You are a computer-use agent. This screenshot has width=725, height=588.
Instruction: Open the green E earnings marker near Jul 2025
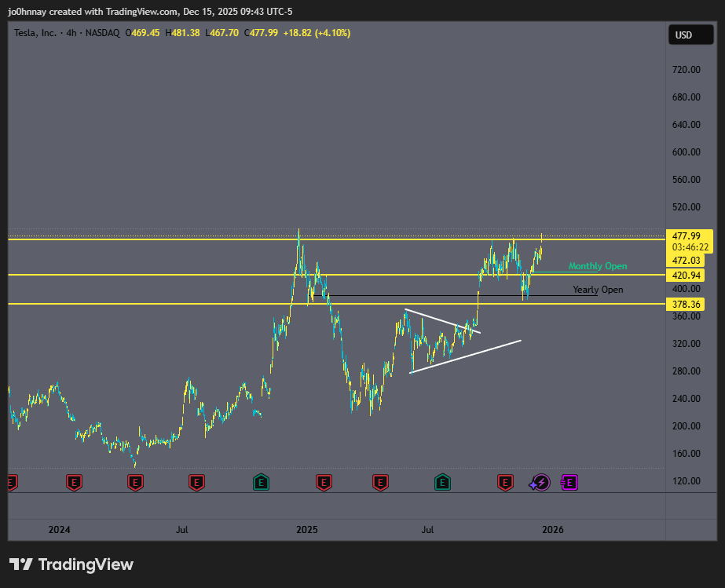pyautogui.click(x=442, y=483)
